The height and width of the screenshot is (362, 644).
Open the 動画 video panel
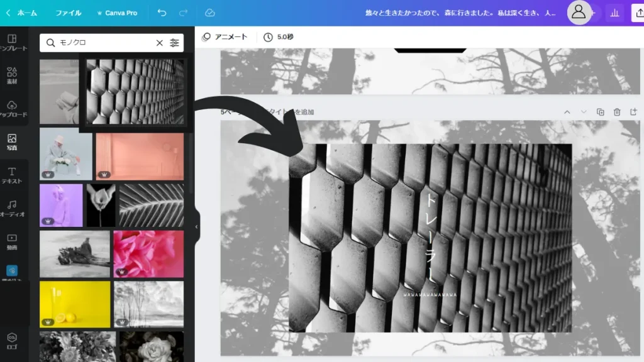(13, 242)
